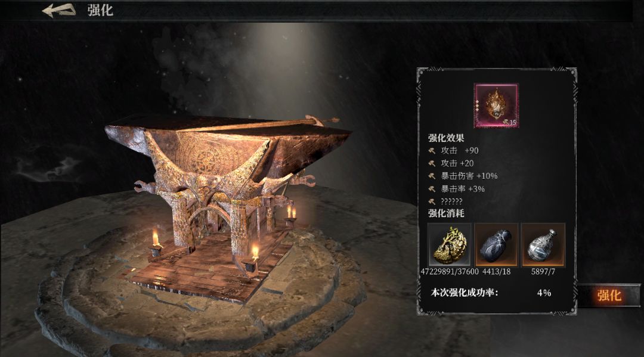
Task: Select the dark stone material icon
Action: tap(496, 244)
